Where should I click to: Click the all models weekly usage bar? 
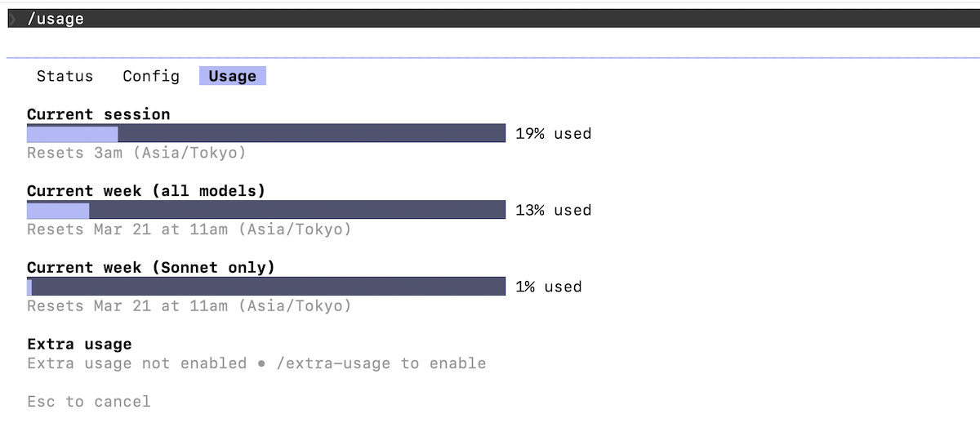click(266, 210)
